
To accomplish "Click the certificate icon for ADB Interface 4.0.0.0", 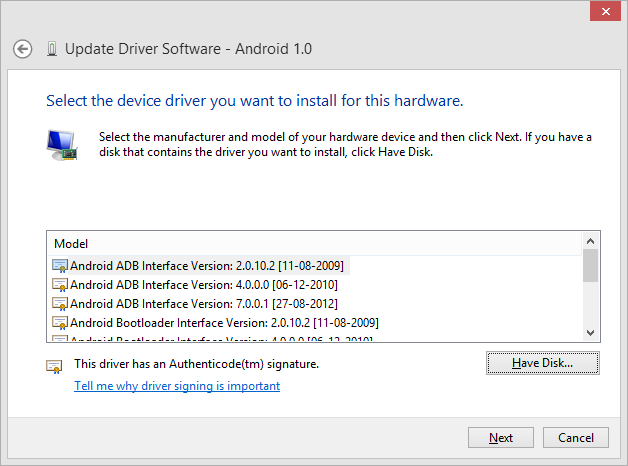I will [x=59, y=285].
